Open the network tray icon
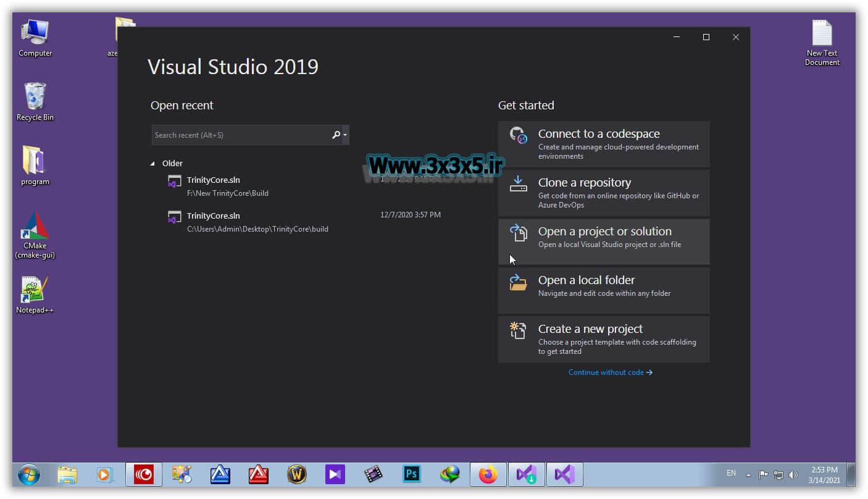 click(x=778, y=475)
